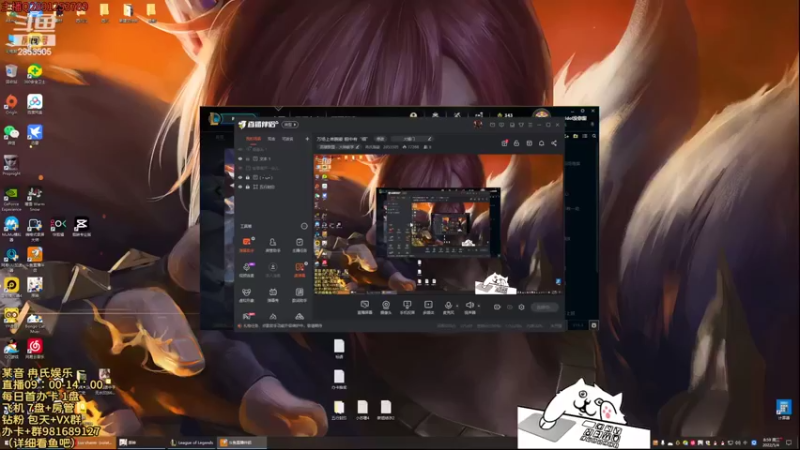Click the circle icon next to the toolbox label
This screenshot has width=800, height=450.
[x=304, y=226]
